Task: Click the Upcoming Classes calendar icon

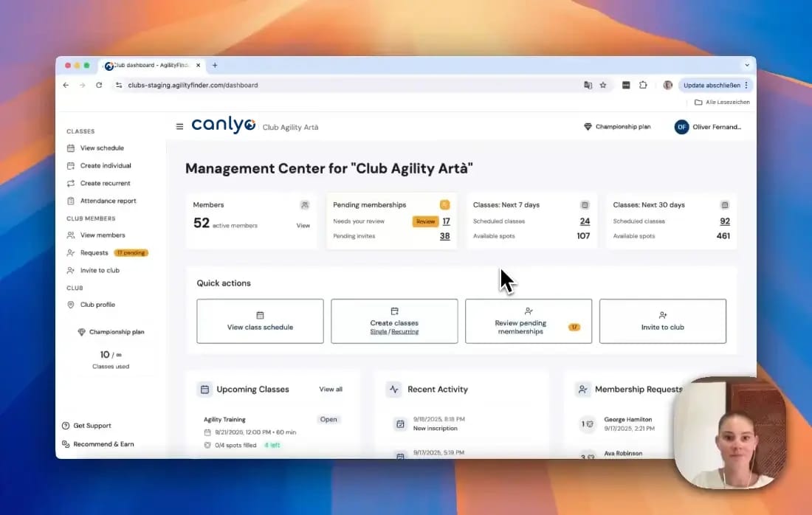Action: coord(204,390)
